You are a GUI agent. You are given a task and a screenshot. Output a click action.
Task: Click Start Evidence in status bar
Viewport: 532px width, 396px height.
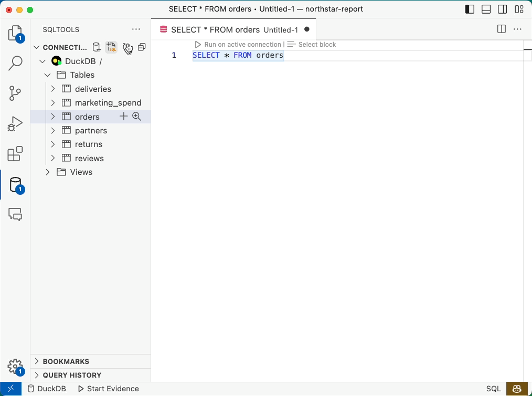tap(108, 389)
